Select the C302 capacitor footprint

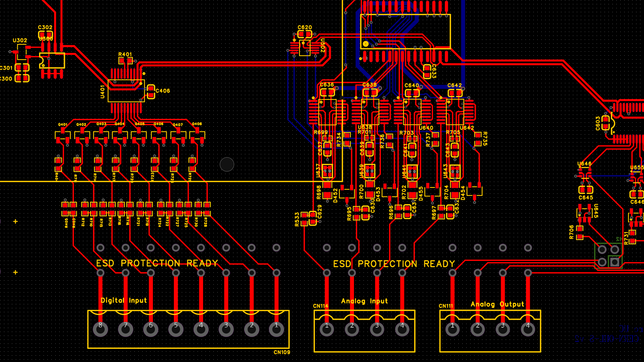(45, 35)
